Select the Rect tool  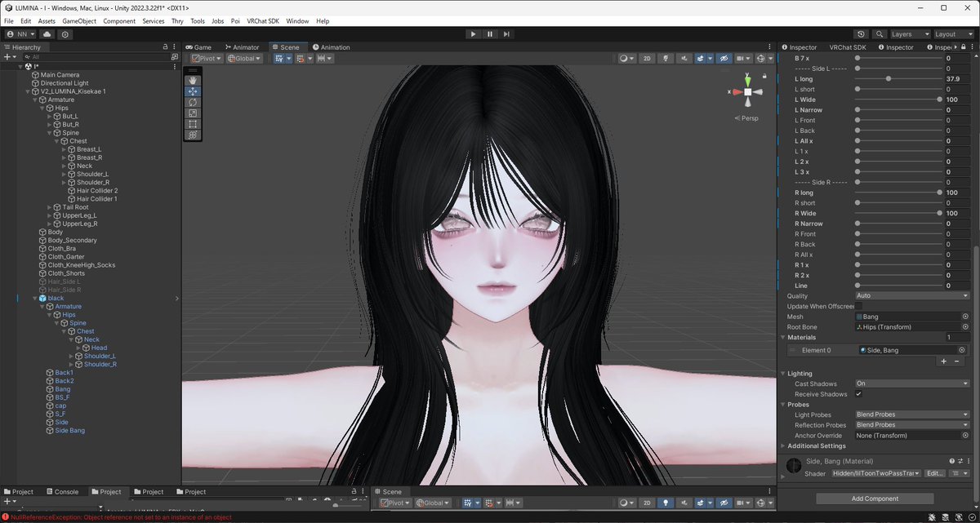click(x=193, y=123)
